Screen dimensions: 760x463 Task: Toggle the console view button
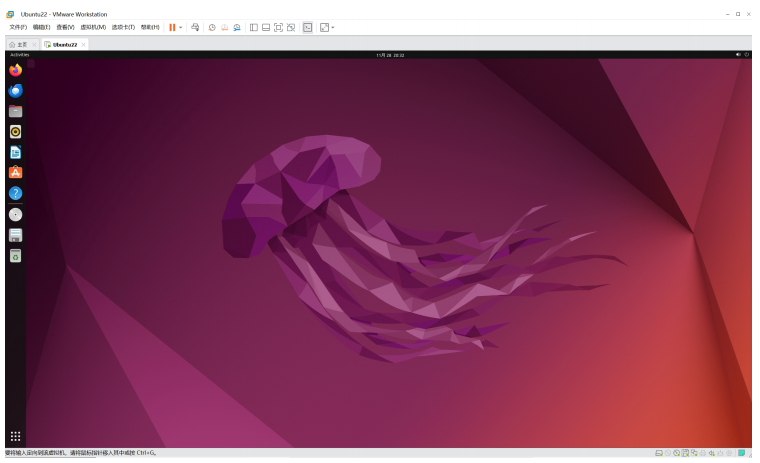pyautogui.click(x=307, y=28)
